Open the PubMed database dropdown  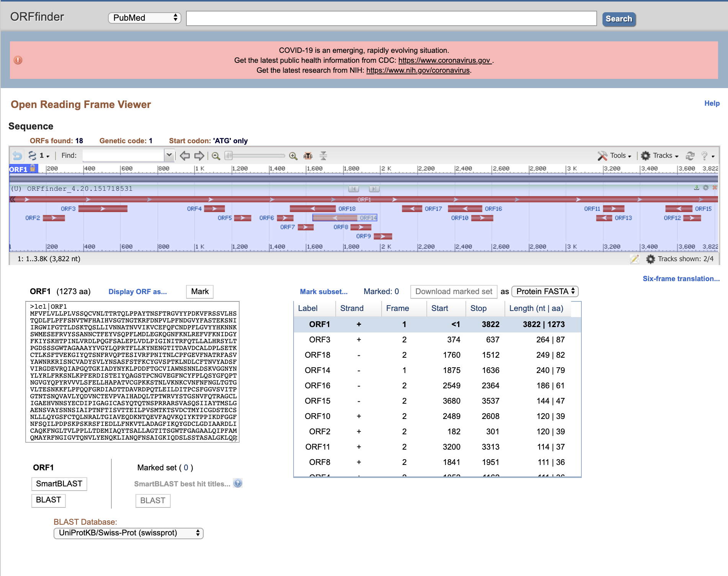145,18
